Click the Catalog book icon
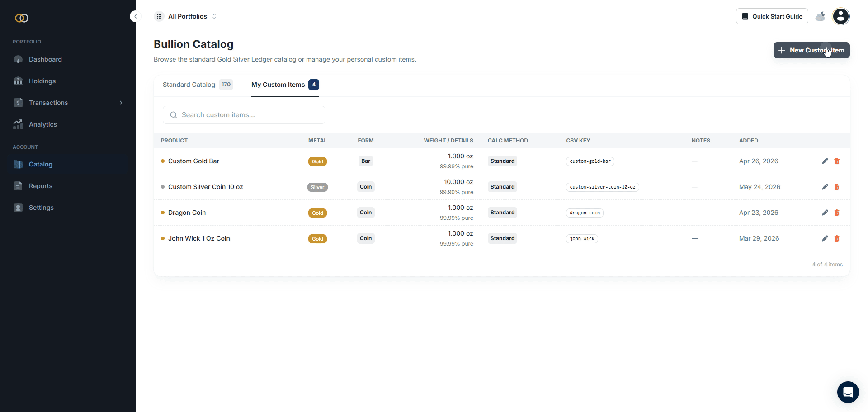The height and width of the screenshot is (412, 868). tap(18, 164)
